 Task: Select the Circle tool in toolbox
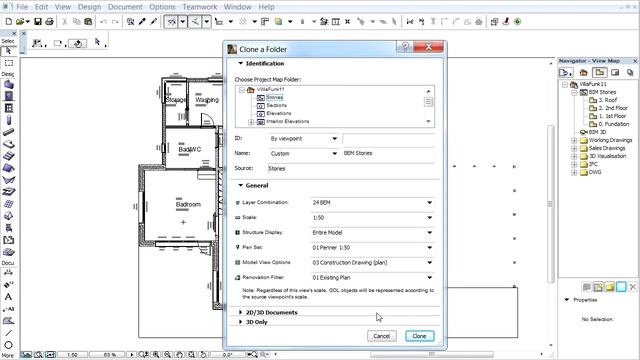tap(8, 345)
